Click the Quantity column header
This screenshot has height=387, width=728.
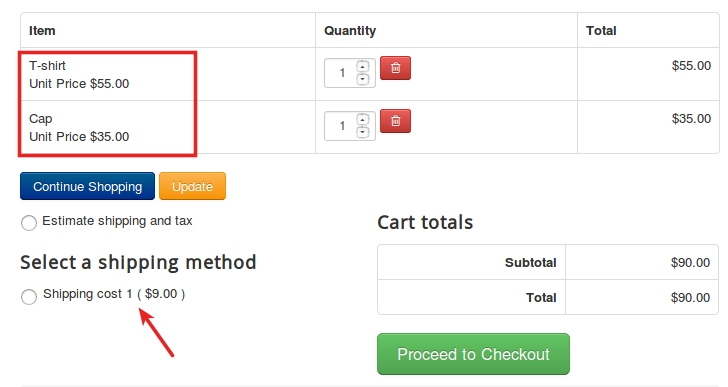click(350, 31)
